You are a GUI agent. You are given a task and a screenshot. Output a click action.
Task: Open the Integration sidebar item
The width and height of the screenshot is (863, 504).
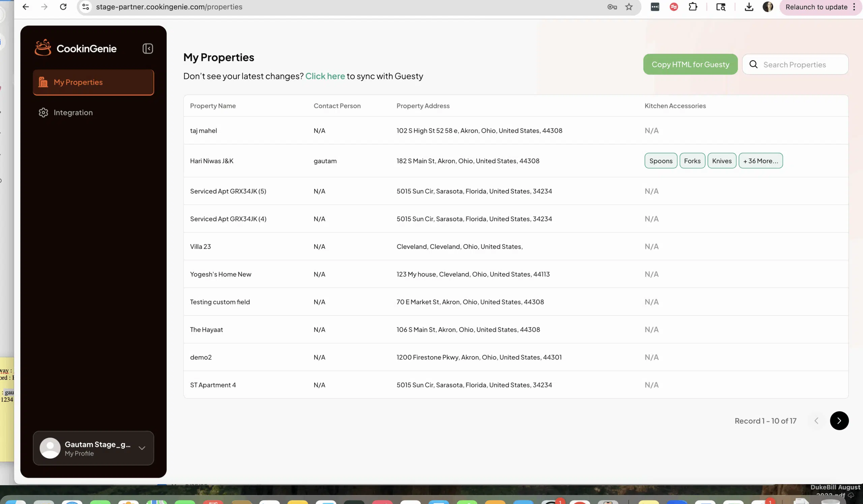[x=73, y=112]
